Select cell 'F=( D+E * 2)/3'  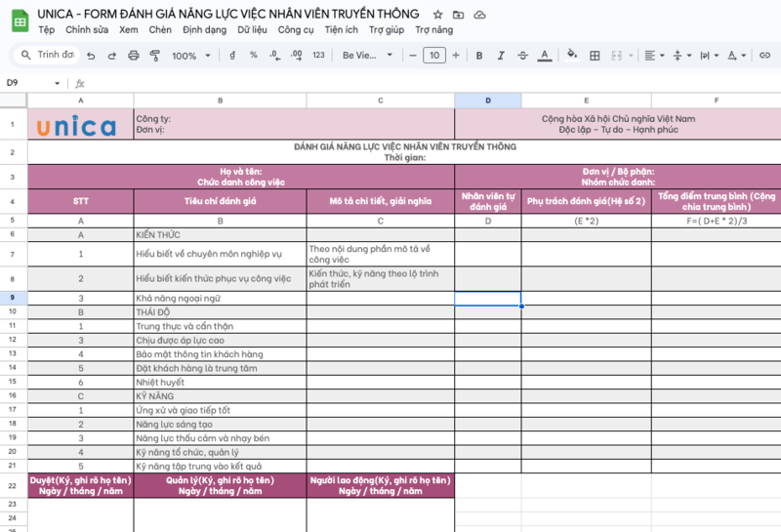pos(717,221)
